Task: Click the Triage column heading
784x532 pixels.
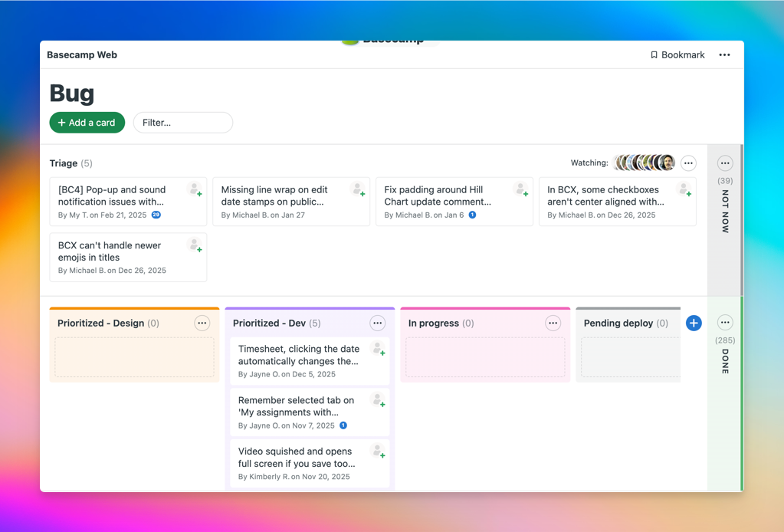Action: tap(64, 163)
